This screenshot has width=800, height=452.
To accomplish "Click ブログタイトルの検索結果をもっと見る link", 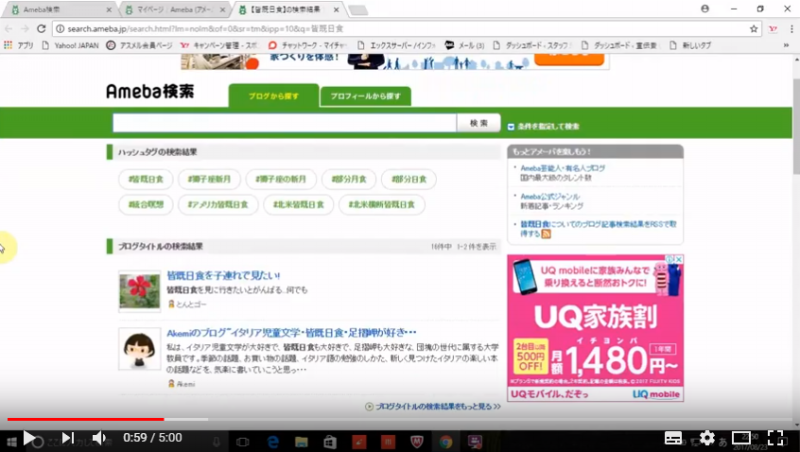I will pyautogui.click(x=433, y=407).
